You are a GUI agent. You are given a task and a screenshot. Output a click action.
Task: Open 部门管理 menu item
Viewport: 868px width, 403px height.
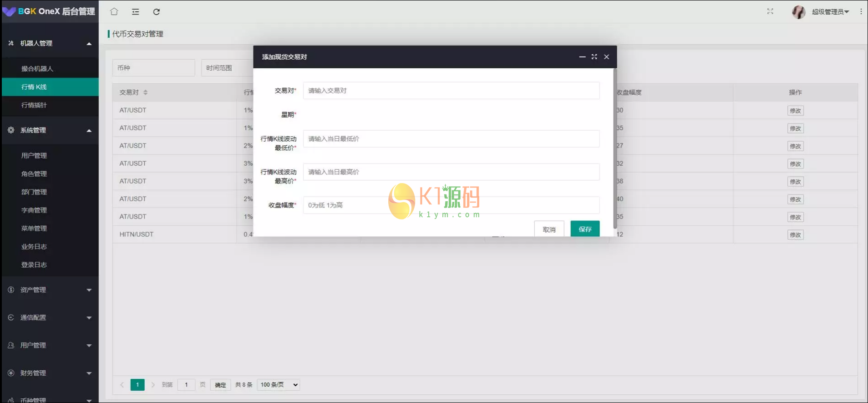tap(50, 192)
